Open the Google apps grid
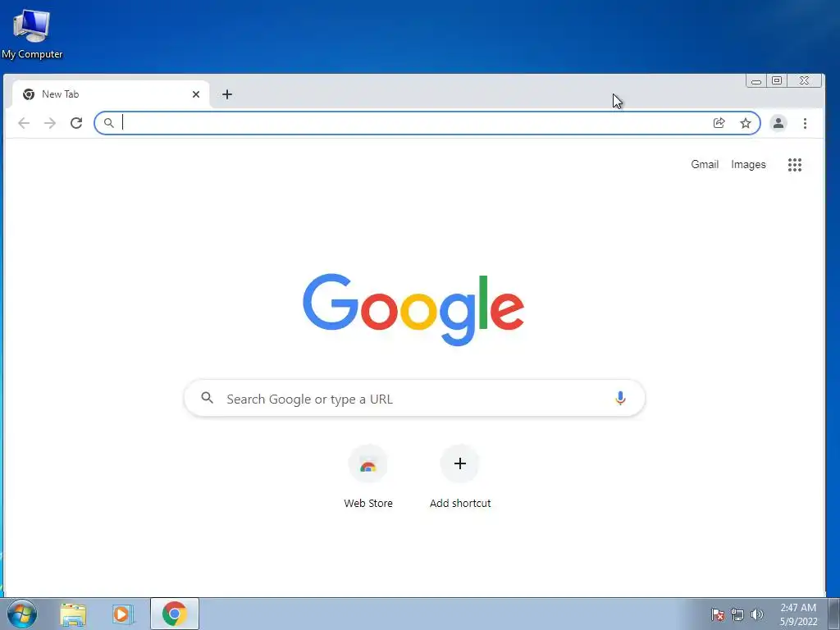Image resolution: width=840 pixels, height=630 pixels. point(794,164)
